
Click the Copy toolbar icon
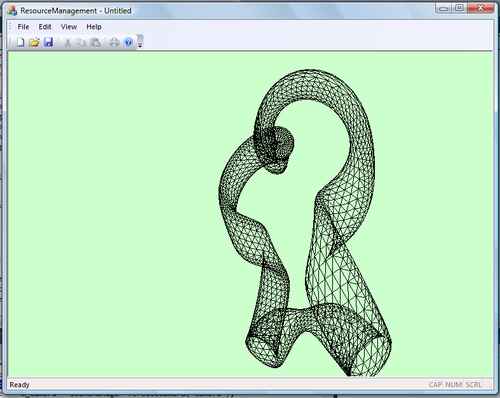tap(81, 42)
